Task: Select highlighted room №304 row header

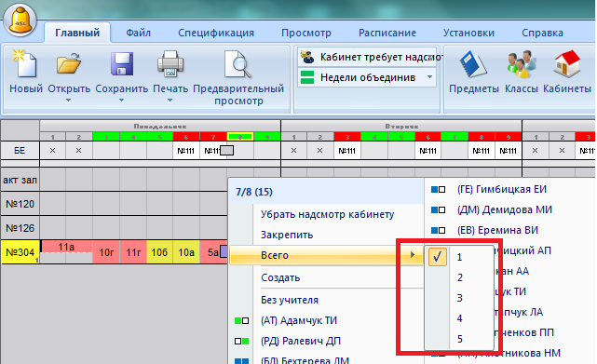Action: coord(20,252)
